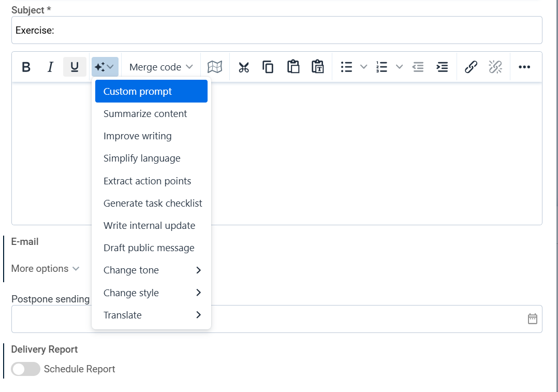Enable the Schedule Report toggle
The width and height of the screenshot is (558, 392).
(x=26, y=369)
